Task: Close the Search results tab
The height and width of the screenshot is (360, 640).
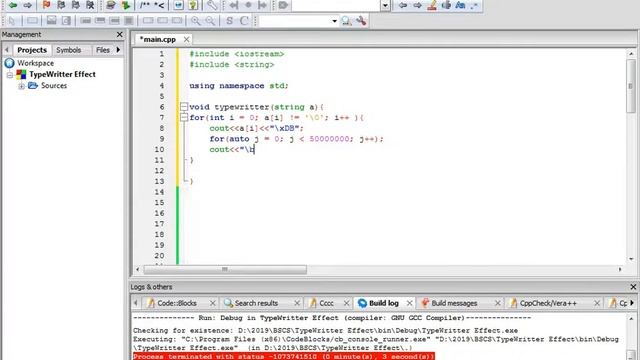Action: (x=297, y=303)
